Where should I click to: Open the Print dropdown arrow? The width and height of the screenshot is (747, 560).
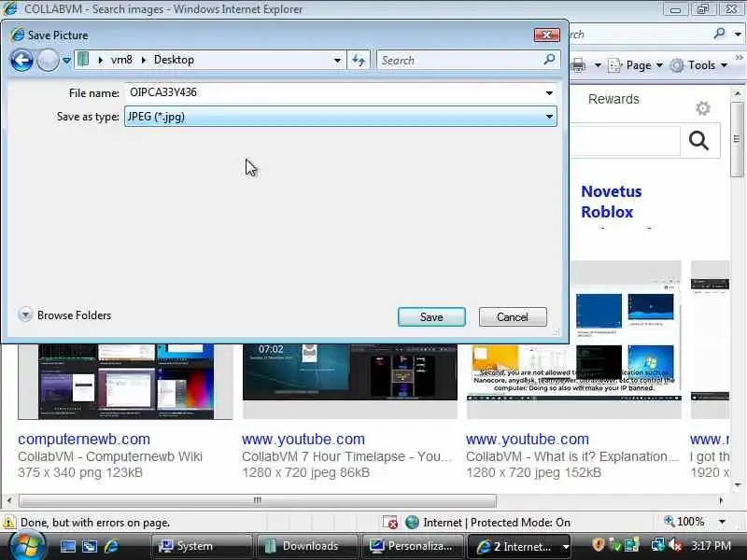[598, 64]
